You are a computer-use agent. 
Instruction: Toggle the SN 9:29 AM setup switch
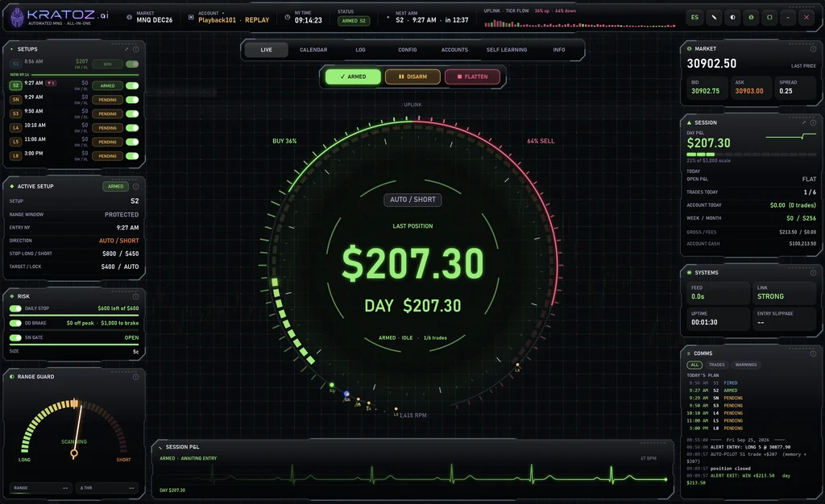pyautogui.click(x=132, y=100)
